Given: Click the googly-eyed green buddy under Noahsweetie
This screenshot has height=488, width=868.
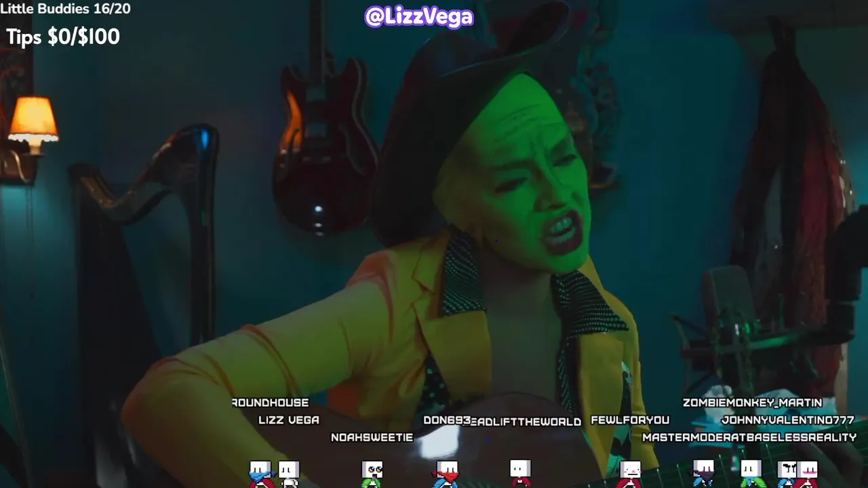Looking at the screenshot, I should 372,474.
